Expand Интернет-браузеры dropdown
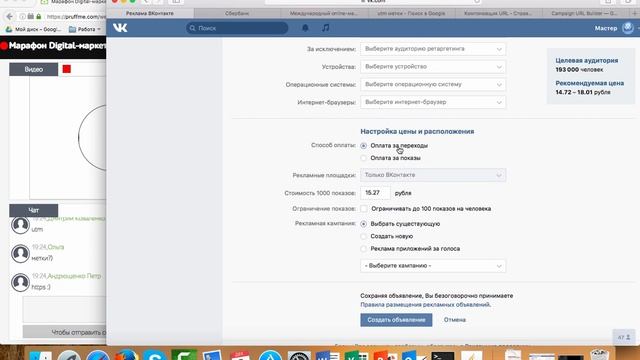 pos(433,102)
